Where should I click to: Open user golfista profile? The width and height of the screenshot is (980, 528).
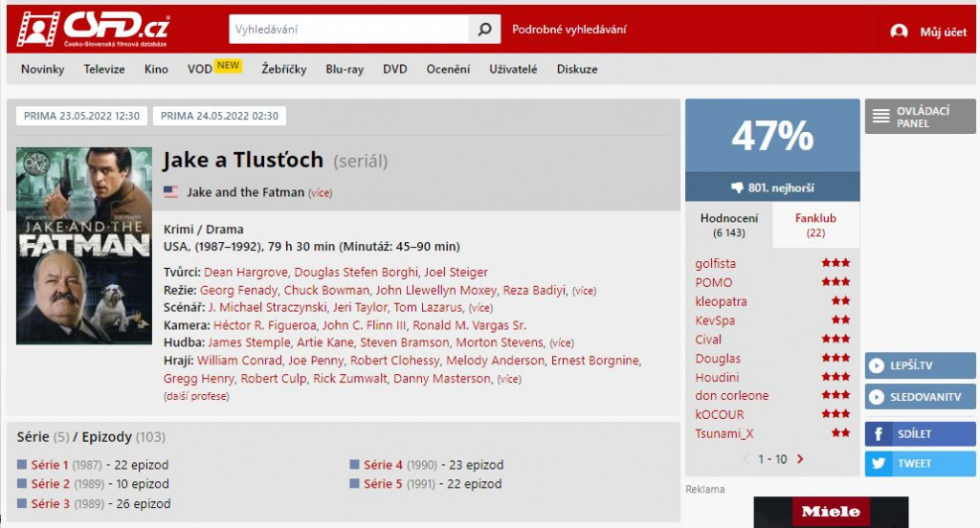716,263
